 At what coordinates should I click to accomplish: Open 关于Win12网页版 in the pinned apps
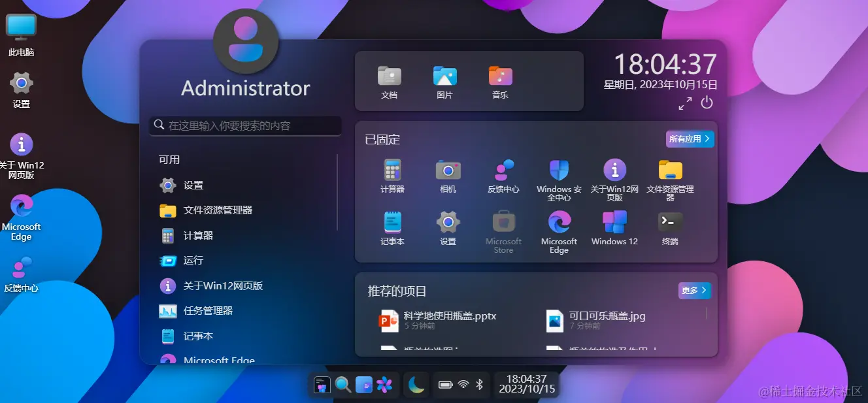[x=614, y=180]
